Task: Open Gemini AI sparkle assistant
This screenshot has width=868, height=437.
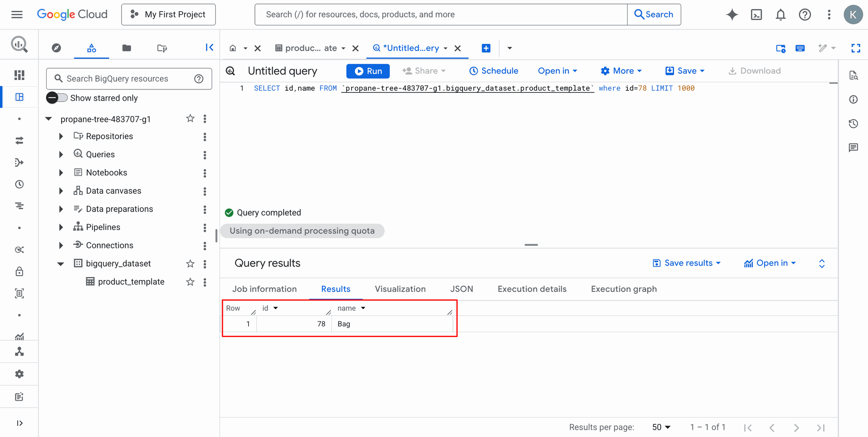Action: (732, 14)
